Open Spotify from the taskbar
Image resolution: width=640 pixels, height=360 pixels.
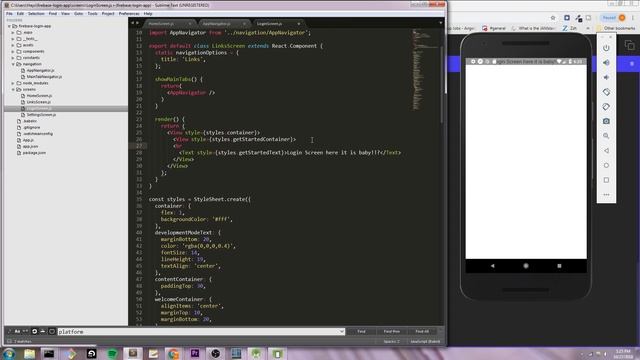[112, 353]
